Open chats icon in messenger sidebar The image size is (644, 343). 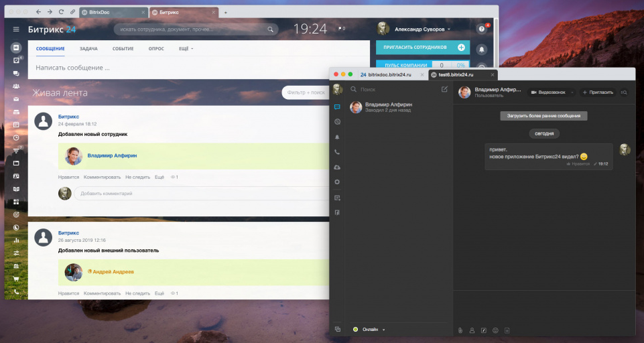click(337, 107)
